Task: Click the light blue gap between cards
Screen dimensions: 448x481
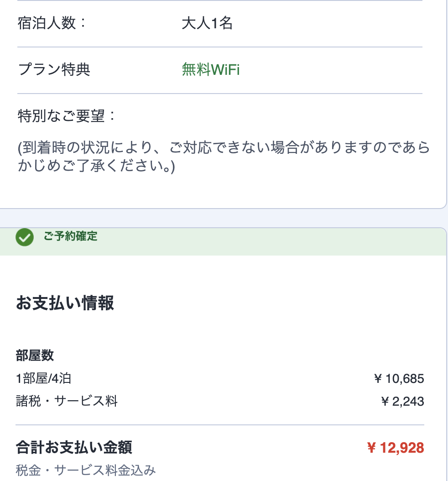Action: tap(224, 218)
